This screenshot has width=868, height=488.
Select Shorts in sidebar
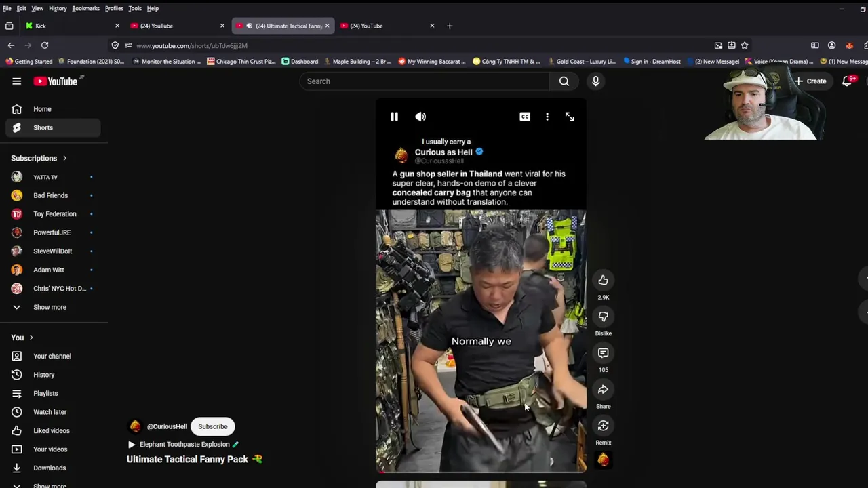[53, 127]
